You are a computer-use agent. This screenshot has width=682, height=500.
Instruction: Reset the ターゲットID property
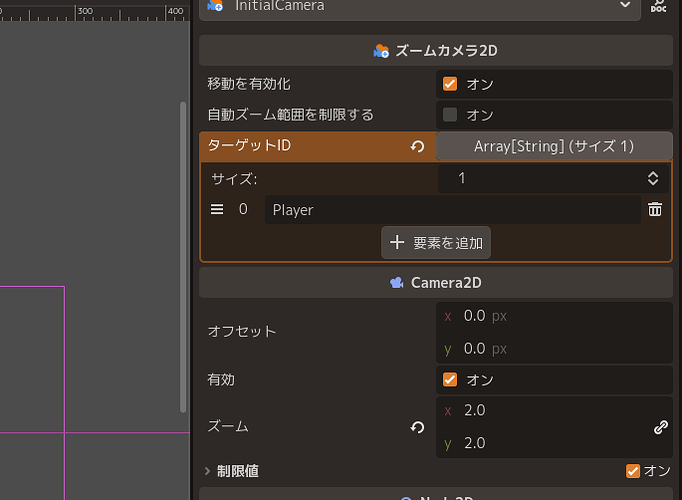click(417, 147)
